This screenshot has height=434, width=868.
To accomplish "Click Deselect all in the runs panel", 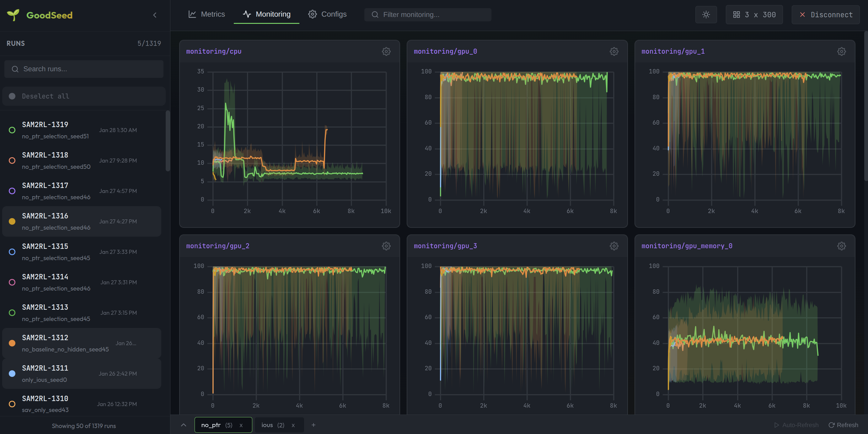I will point(45,96).
